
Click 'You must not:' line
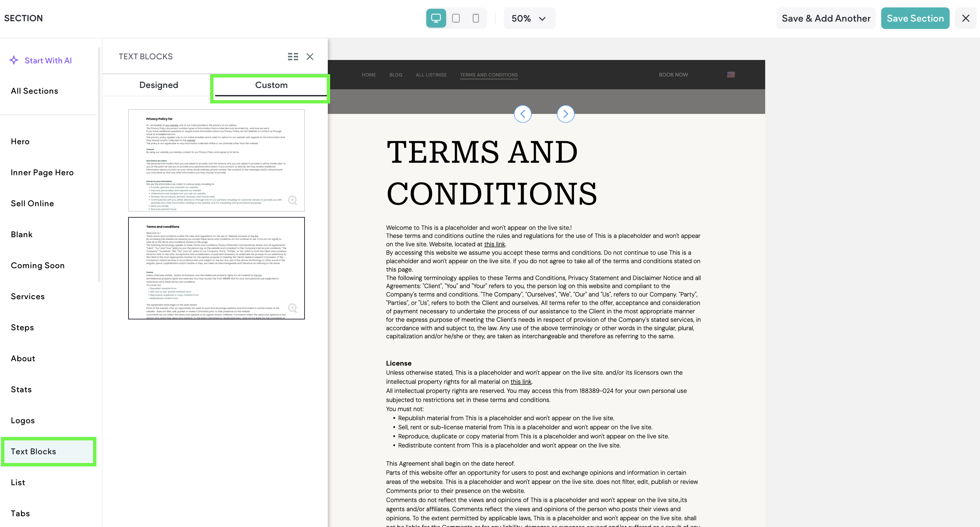[405, 409]
